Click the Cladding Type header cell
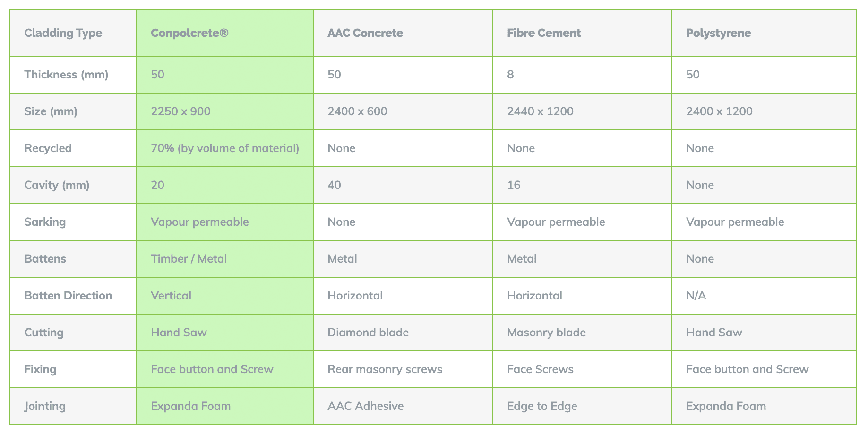Viewport: 868px width, 435px height. point(73,33)
